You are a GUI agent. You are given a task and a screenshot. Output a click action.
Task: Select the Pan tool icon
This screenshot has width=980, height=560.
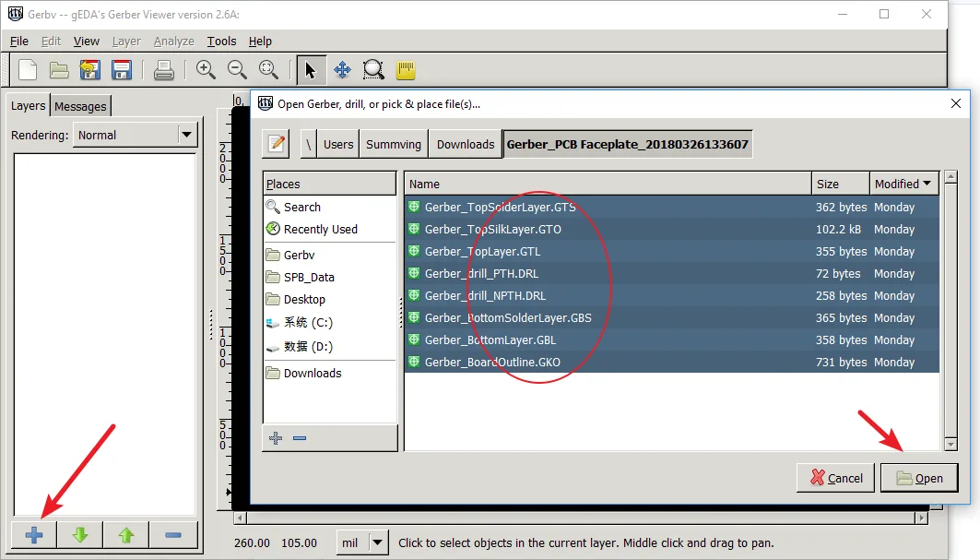point(342,70)
